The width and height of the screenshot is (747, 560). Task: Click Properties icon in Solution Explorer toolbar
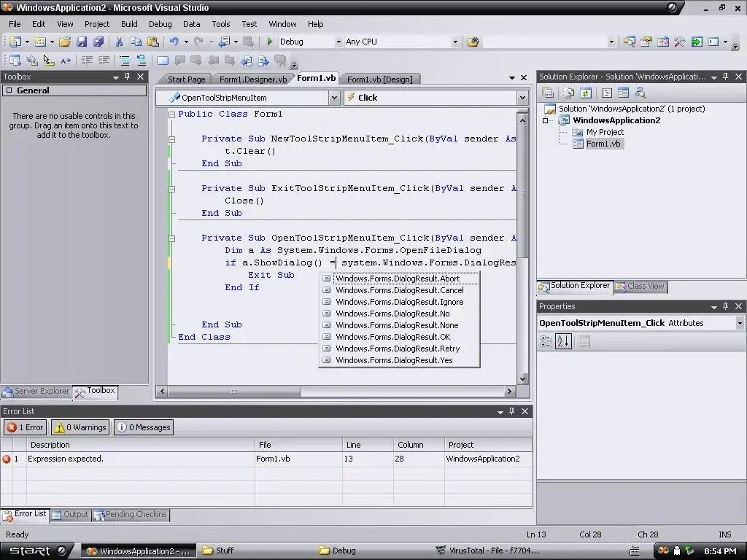click(548, 93)
